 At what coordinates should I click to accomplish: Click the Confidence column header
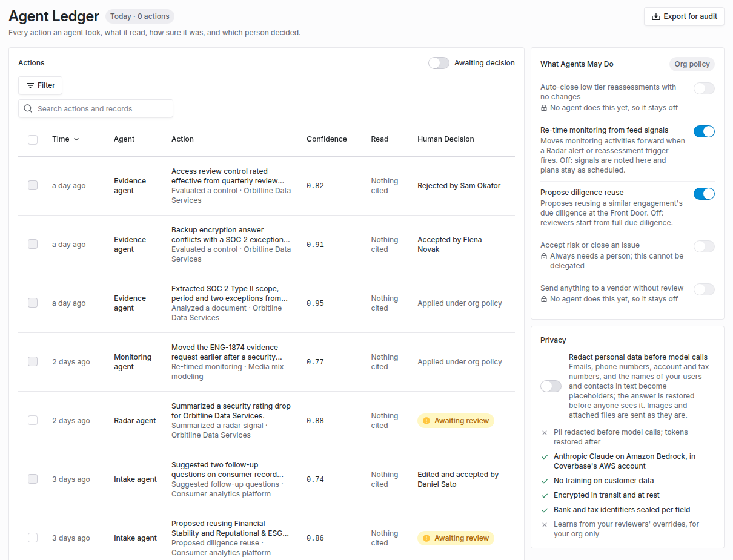coord(327,139)
